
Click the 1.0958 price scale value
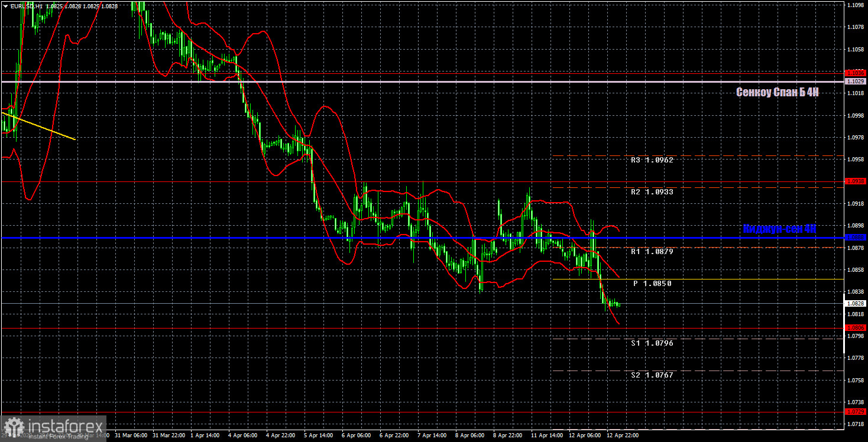point(856,160)
